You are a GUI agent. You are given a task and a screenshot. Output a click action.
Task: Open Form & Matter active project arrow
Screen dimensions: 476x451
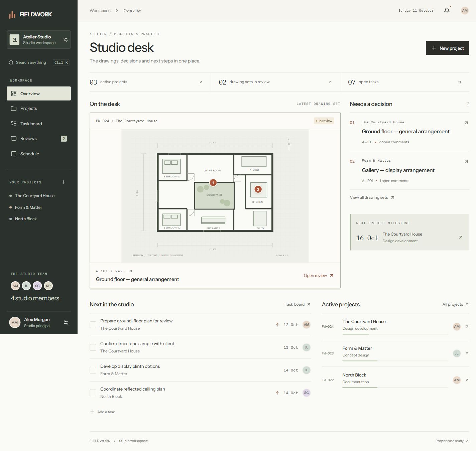[467, 353]
